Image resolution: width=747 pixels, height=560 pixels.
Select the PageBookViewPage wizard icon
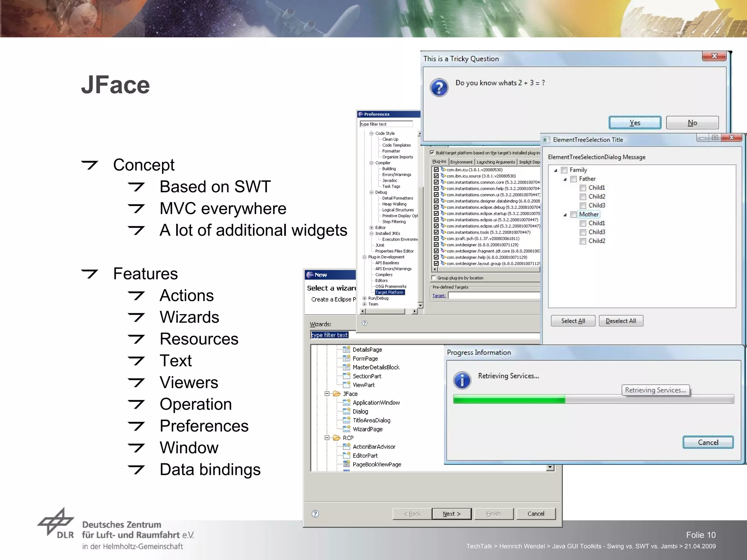347,464
